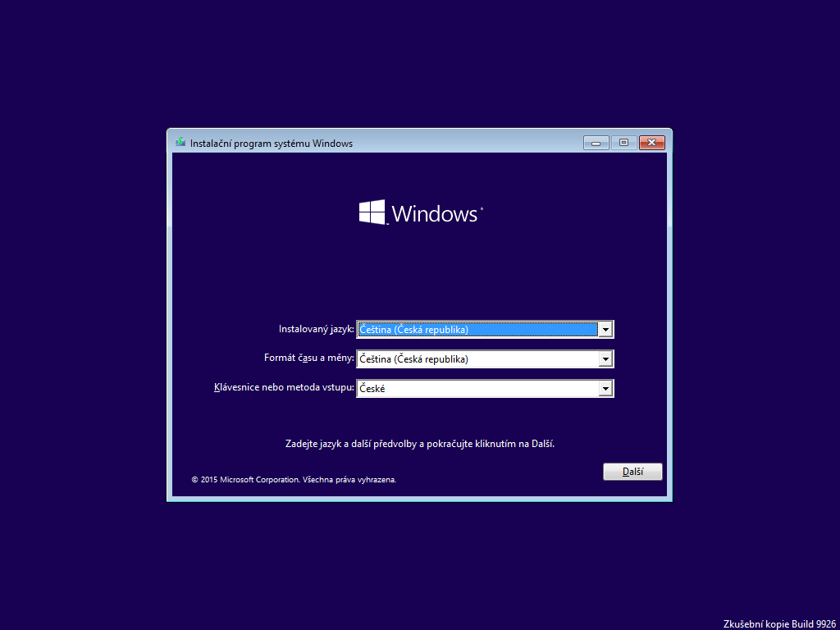Image resolution: width=840 pixels, height=630 pixels.
Task: Expand the installed language selection arrow
Action: [x=605, y=329]
